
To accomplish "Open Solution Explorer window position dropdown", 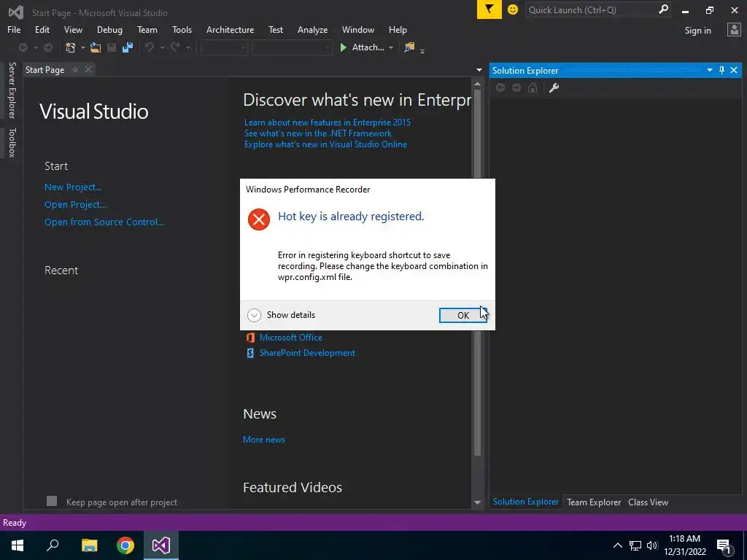I will pos(709,70).
